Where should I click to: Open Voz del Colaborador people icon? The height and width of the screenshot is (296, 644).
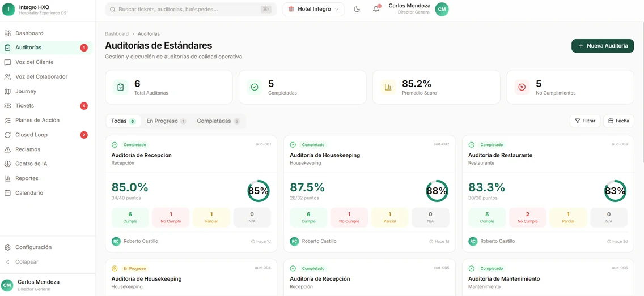[x=7, y=76]
